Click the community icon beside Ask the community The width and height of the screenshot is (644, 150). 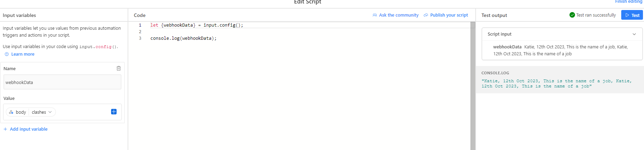click(x=375, y=15)
